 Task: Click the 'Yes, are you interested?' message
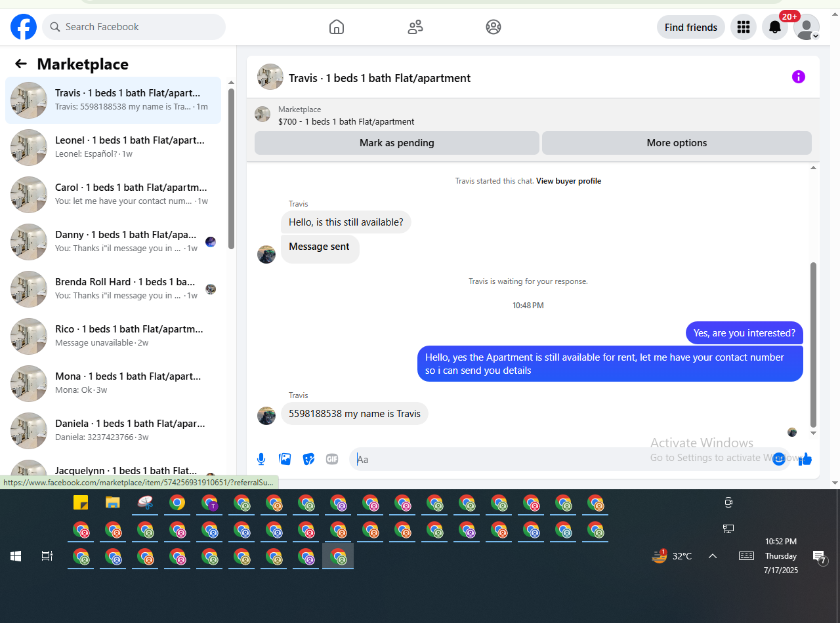[744, 333]
